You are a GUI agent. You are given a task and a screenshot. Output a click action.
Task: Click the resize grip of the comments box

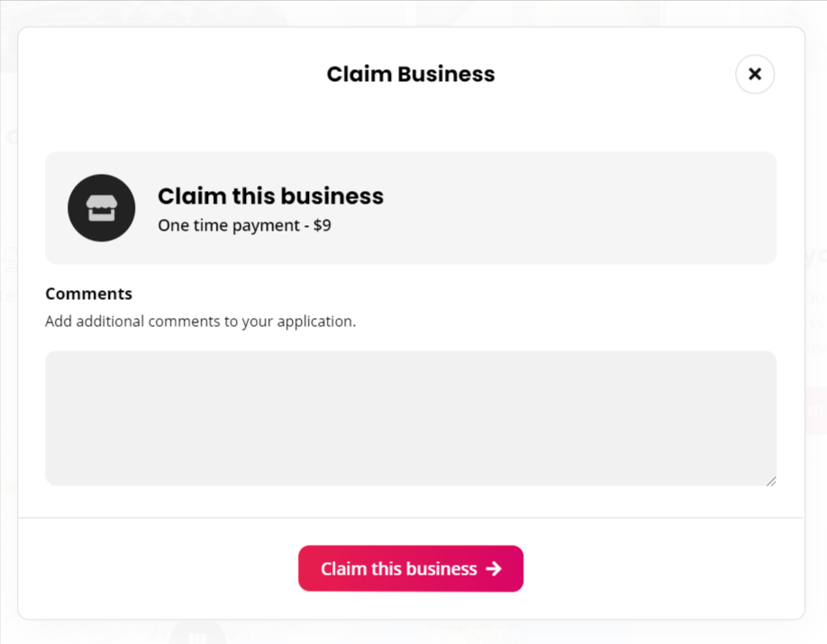pos(771,481)
